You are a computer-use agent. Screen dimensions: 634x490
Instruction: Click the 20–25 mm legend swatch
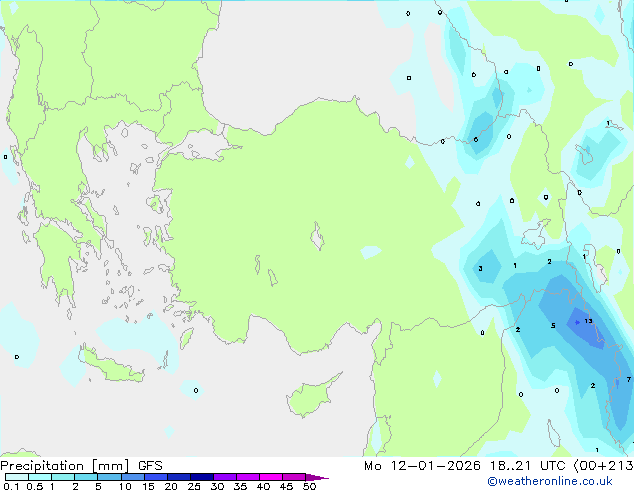[179, 477]
